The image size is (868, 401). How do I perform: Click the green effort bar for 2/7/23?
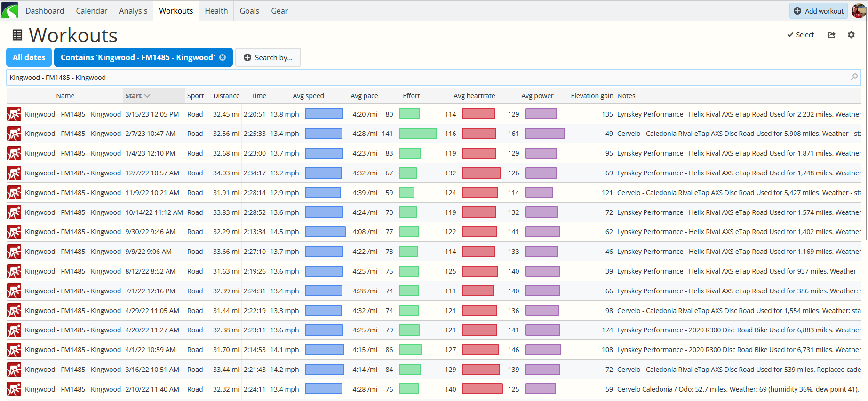417,134
